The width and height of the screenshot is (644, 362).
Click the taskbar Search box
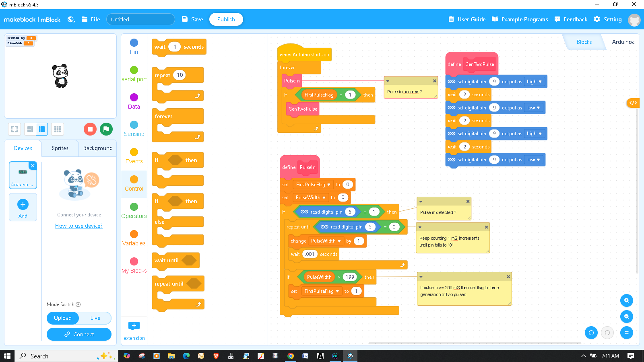coord(66,356)
